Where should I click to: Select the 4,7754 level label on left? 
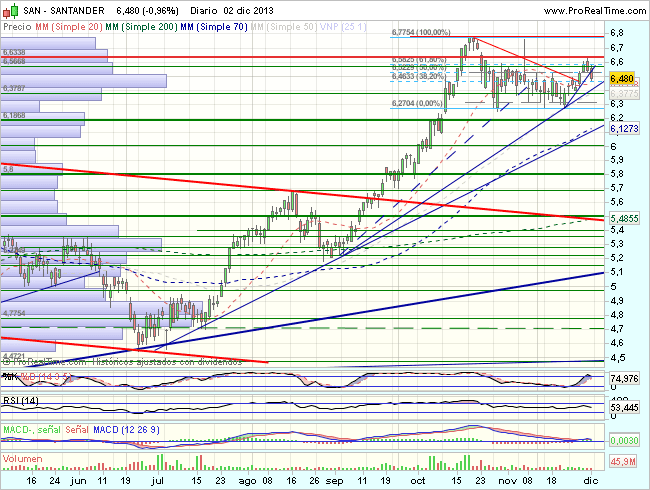click(14, 313)
